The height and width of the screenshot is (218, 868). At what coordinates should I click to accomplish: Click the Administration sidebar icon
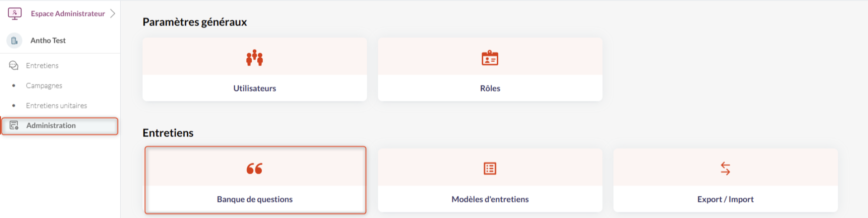(x=14, y=125)
